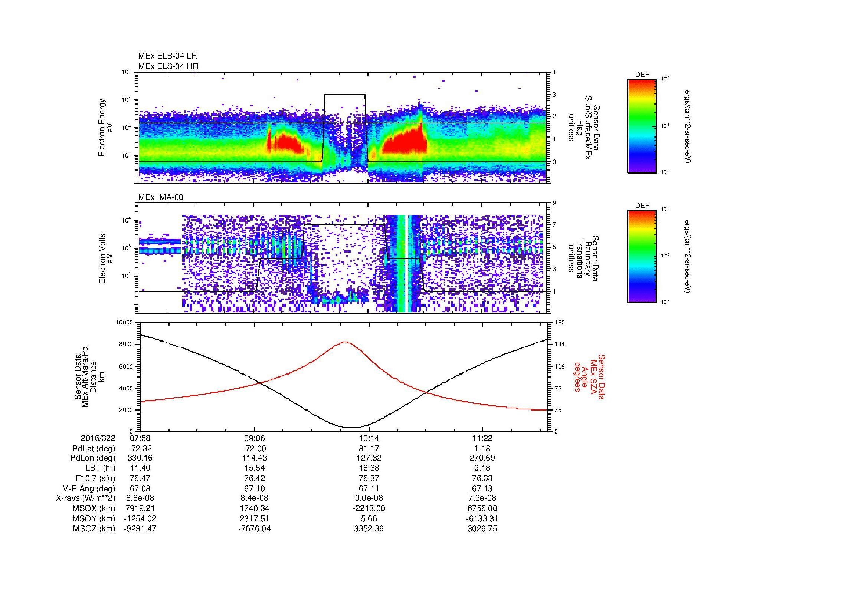
Task: Click LST value '11.40'
Action: point(140,469)
